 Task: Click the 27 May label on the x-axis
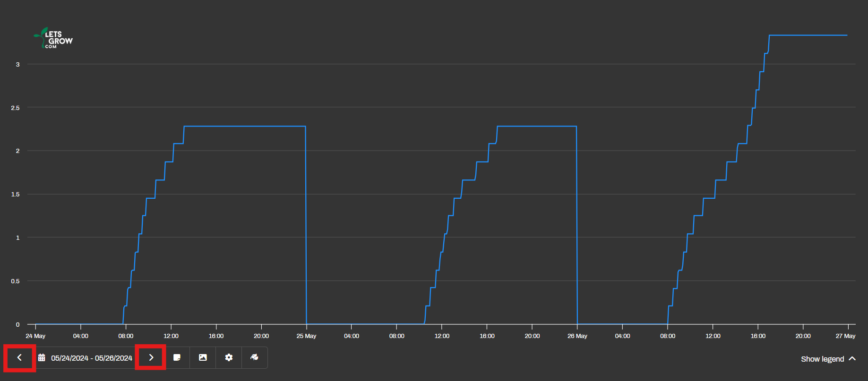click(845, 336)
